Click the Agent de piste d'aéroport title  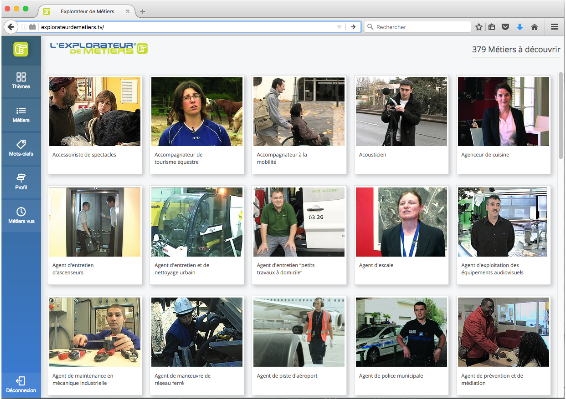[x=287, y=376]
